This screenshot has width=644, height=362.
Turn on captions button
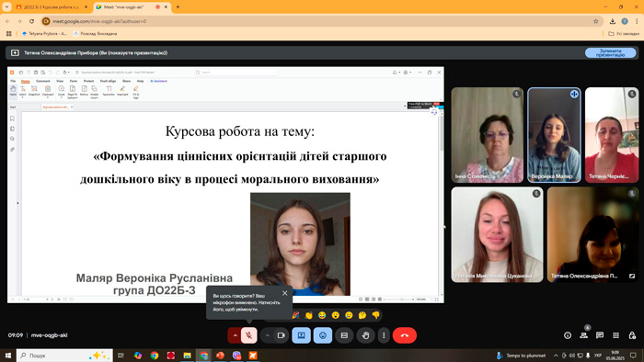(x=344, y=335)
